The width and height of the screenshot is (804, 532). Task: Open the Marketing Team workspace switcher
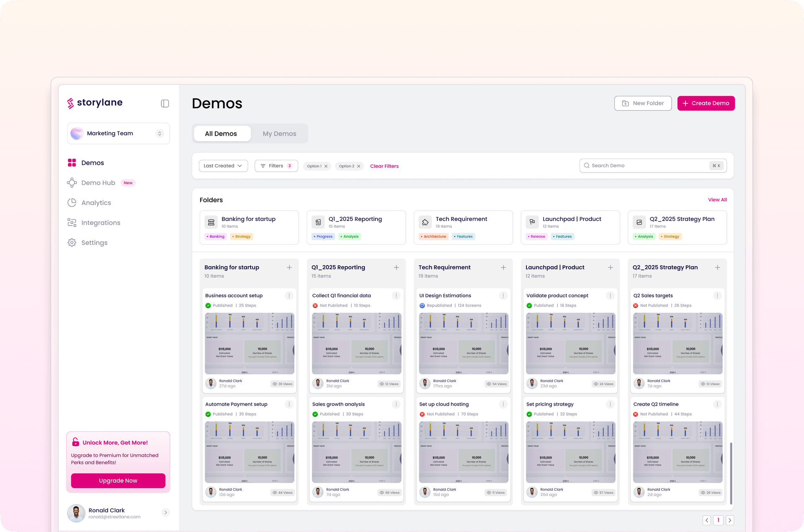pos(118,133)
